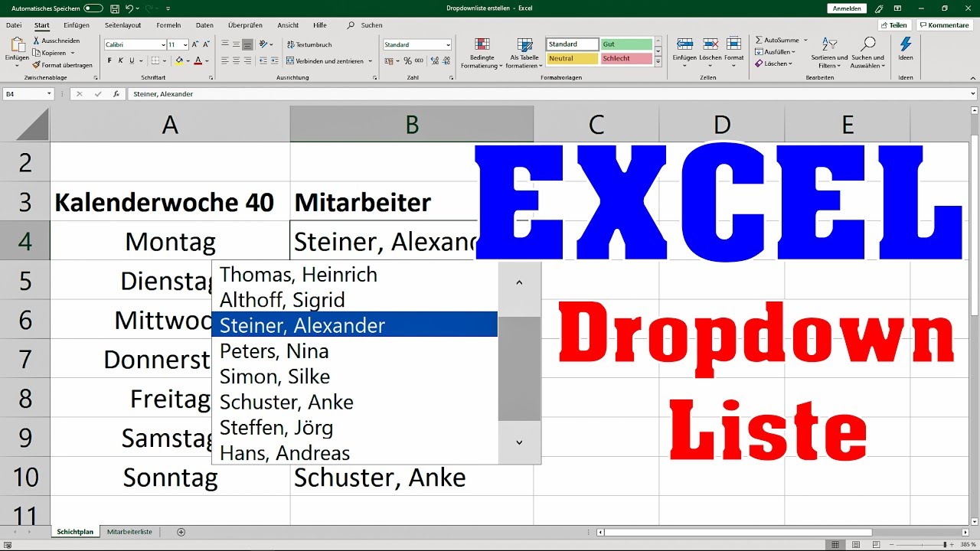The width and height of the screenshot is (980, 551).
Task: Click Verbinden und zentrieren
Action: tap(325, 60)
